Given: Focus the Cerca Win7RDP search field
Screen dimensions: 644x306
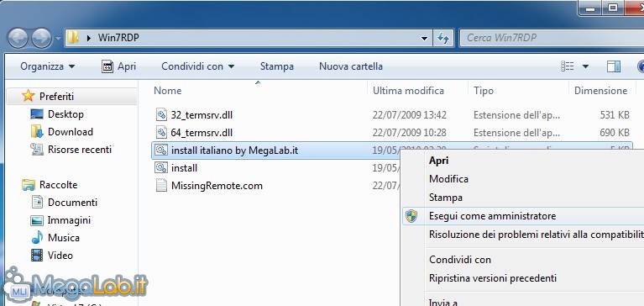Looking at the screenshot, I should pos(551,38).
